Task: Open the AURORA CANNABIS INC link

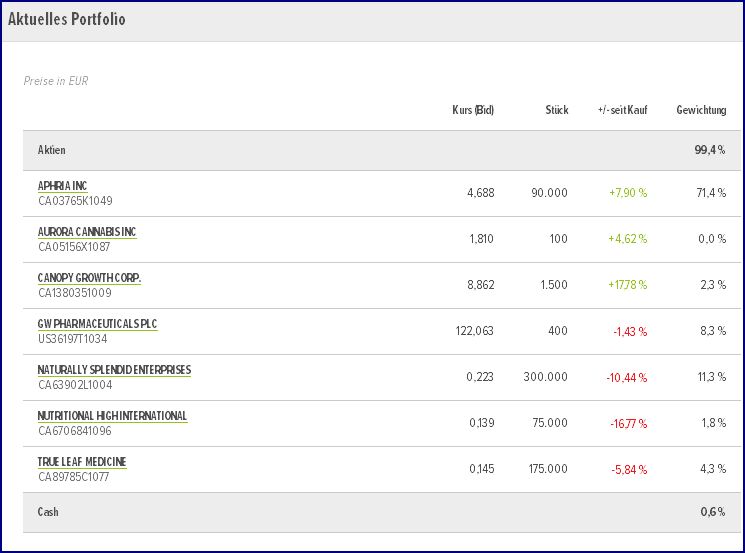Action: tap(87, 232)
